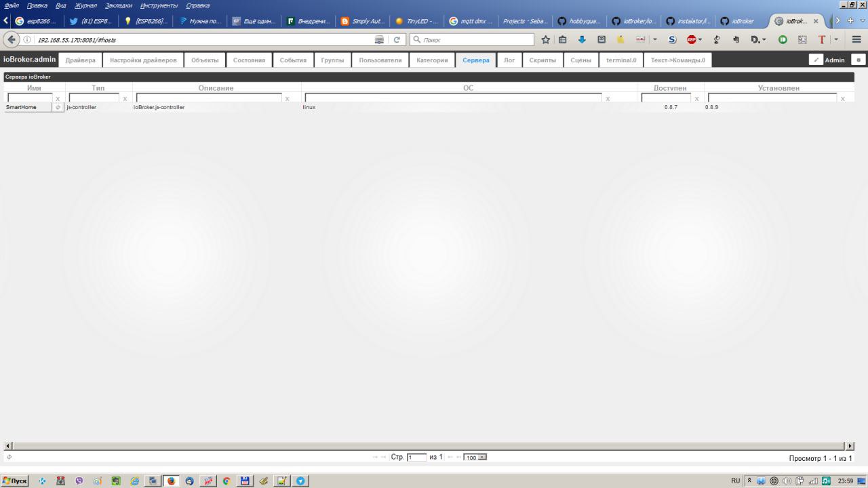Open ioBroker admin settings gear button

click(x=859, y=60)
